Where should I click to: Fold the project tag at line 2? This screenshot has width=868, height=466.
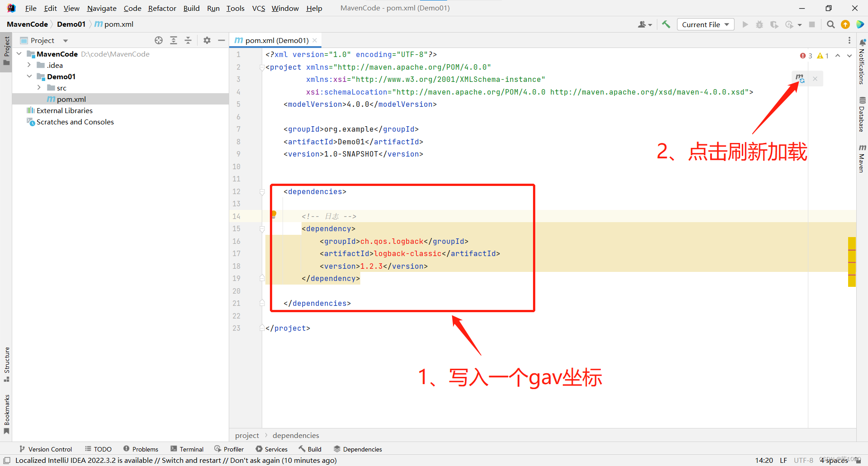pos(262,67)
